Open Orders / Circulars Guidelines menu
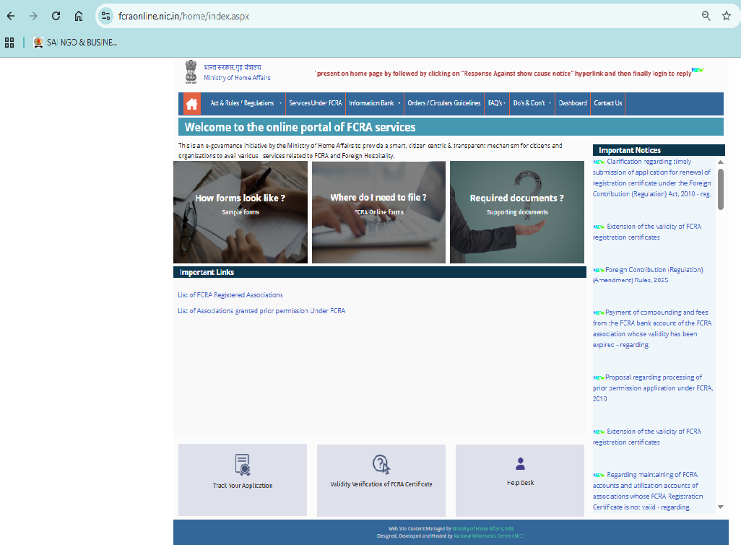The height and width of the screenshot is (560, 741). tap(443, 103)
